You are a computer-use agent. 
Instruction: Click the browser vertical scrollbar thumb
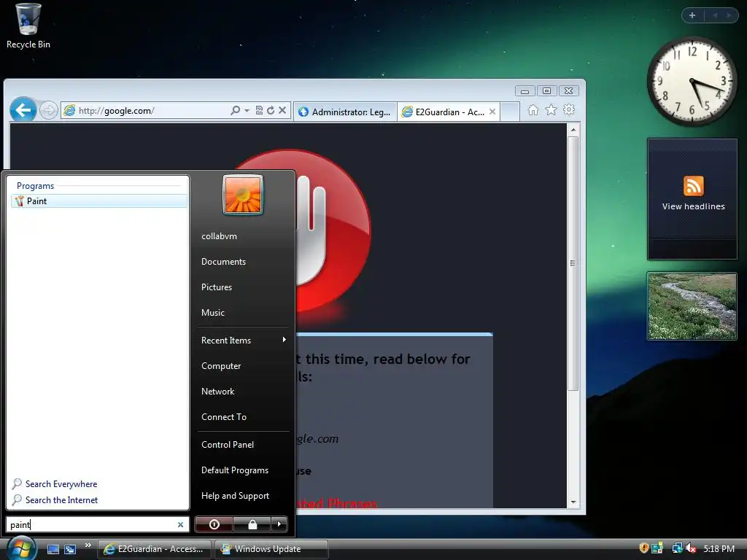(573, 263)
